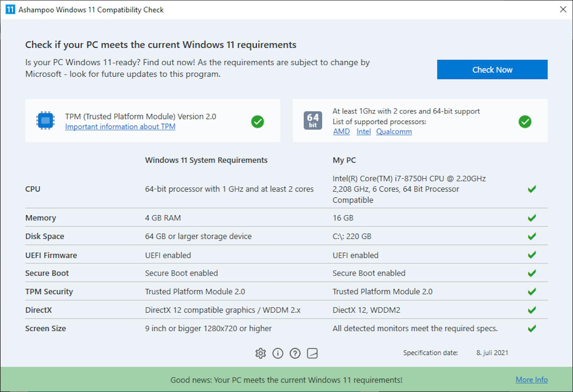Open the AMD supported processors list

tap(341, 131)
